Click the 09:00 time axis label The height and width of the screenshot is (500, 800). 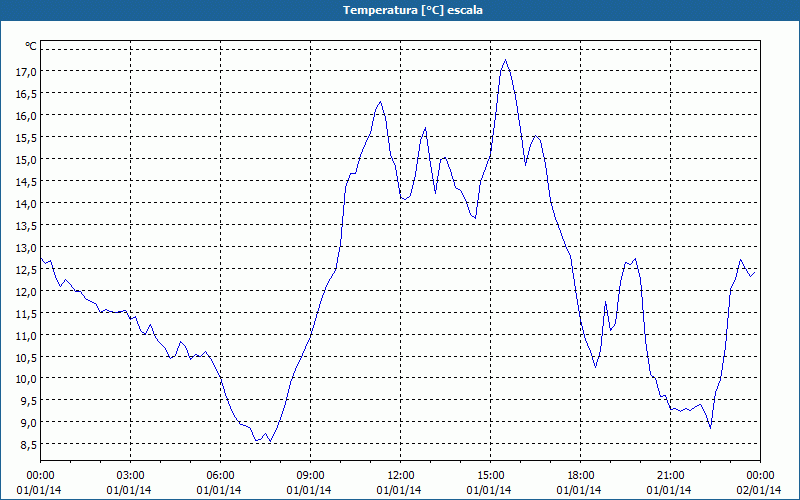click(x=310, y=476)
